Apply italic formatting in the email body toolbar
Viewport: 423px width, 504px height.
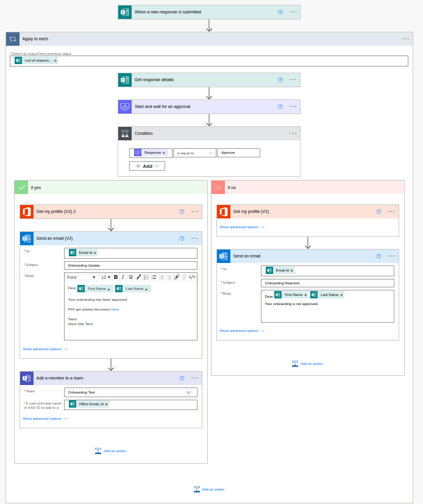[123, 277]
